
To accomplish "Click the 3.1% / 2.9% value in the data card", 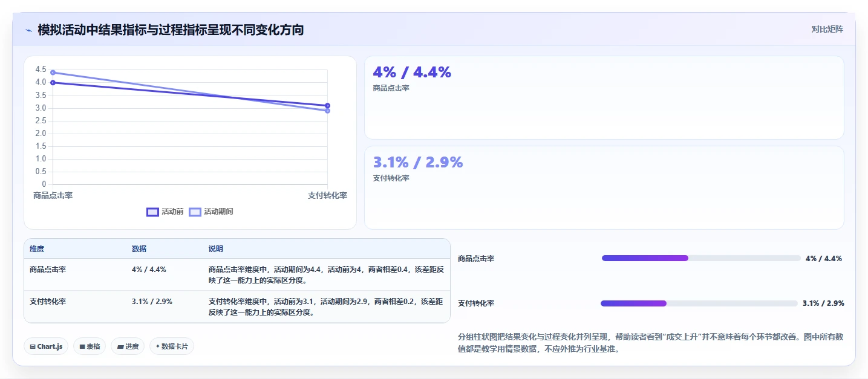I will click(418, 163).
